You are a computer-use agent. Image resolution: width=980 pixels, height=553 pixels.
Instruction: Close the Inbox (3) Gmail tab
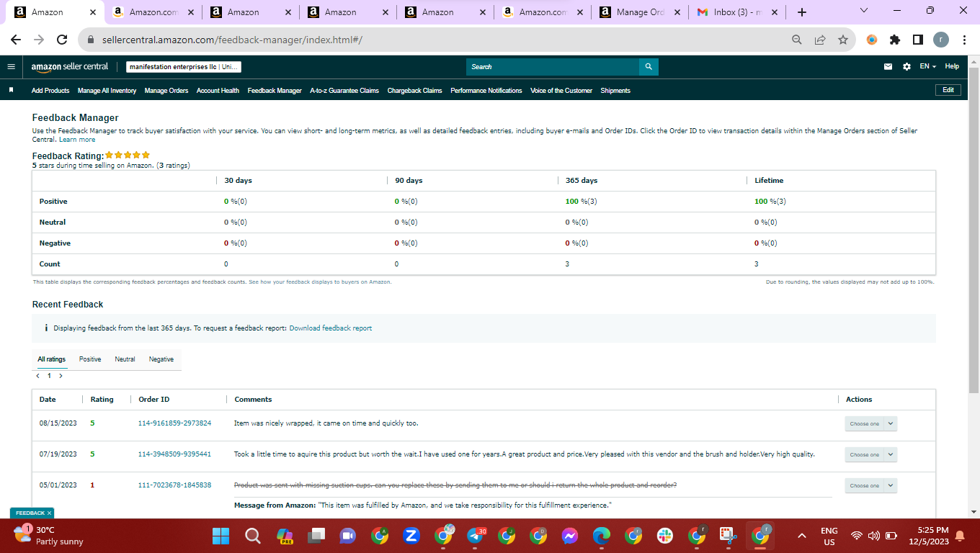(774, 12)
